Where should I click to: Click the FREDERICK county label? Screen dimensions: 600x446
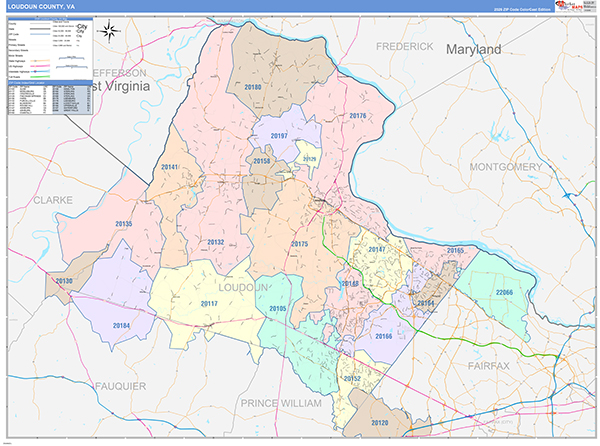pyautogui.click(x=404, y=47)
